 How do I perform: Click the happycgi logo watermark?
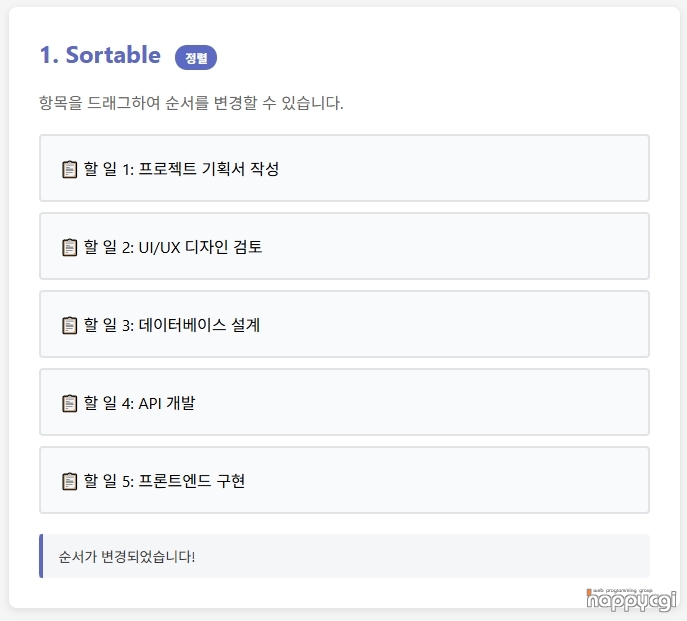(630, 602)
